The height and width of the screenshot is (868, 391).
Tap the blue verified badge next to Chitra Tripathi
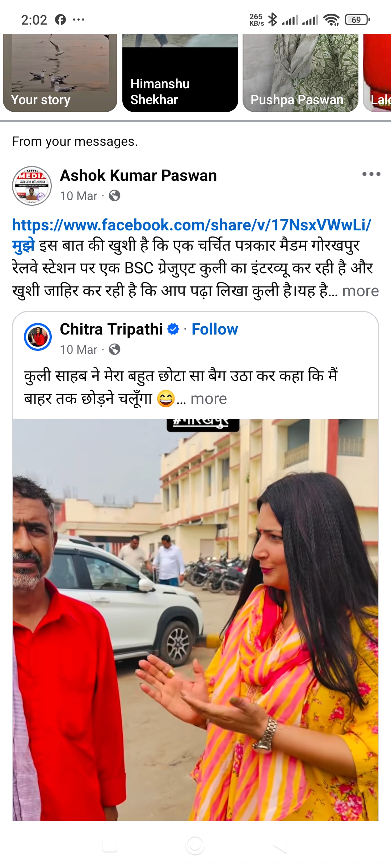point(173,329)
